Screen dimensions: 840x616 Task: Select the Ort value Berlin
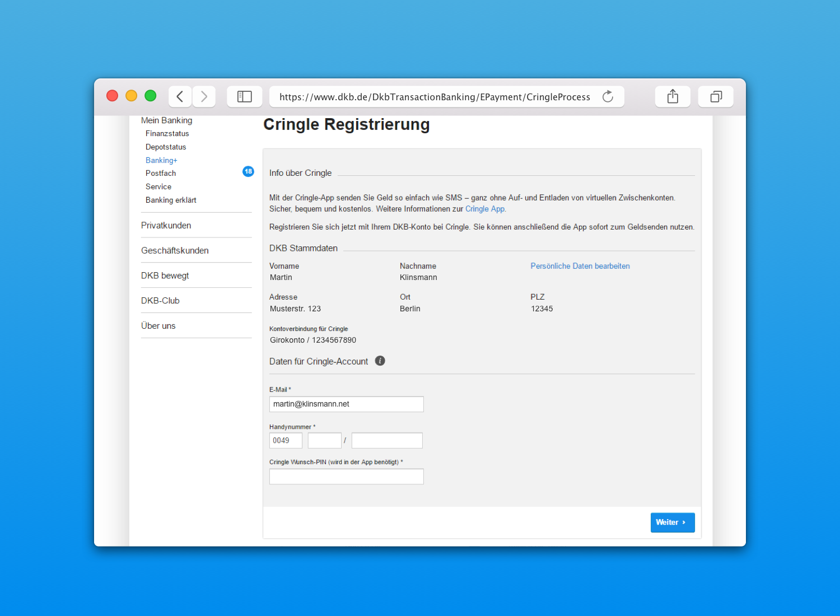click(x=410, y=309)
